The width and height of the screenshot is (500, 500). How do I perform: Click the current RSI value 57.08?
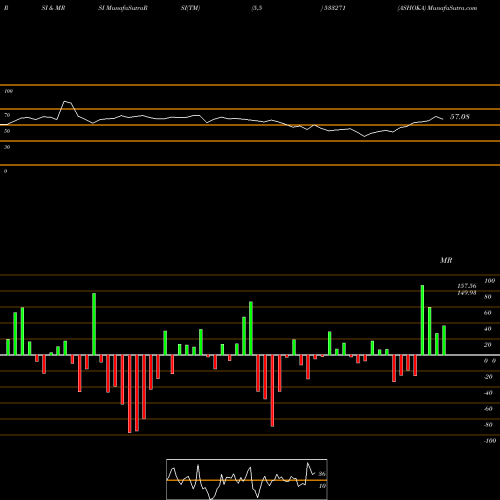(460, 117)
